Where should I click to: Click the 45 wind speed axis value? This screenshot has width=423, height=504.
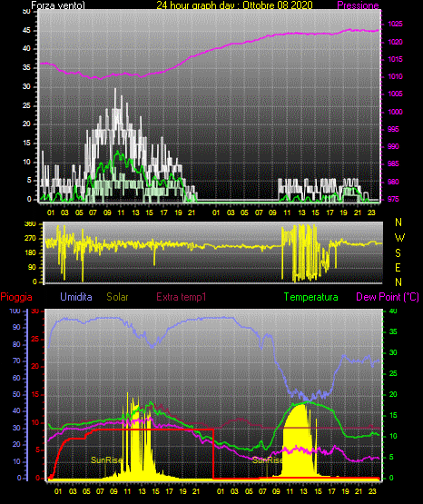point(26,31)
